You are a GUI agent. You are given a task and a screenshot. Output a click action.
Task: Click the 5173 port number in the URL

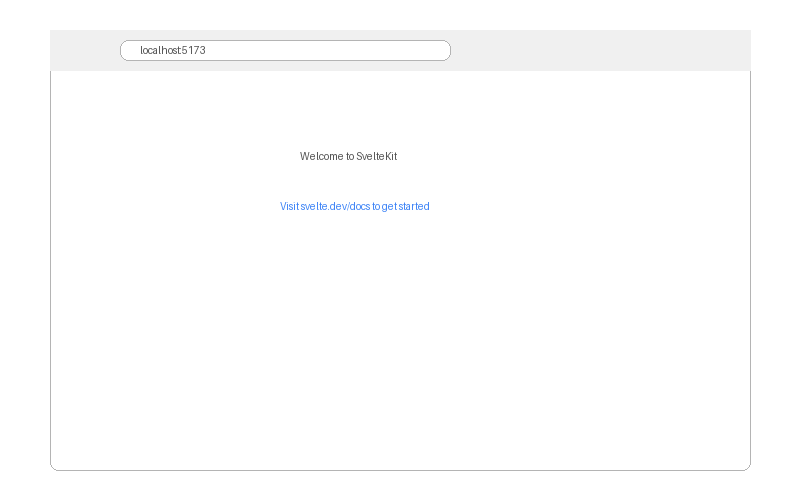[x=194, y=50]
